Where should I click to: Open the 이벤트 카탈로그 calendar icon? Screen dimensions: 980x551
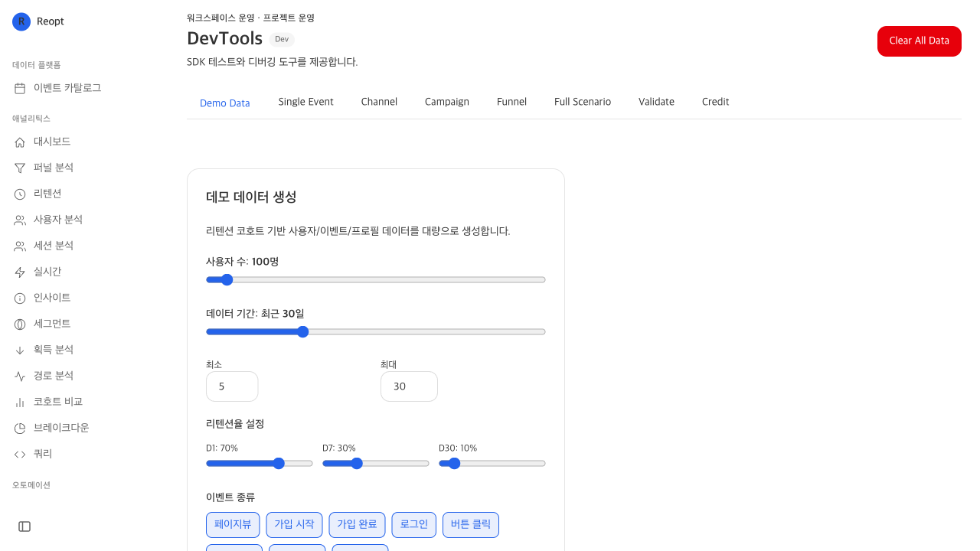point(20,88)
